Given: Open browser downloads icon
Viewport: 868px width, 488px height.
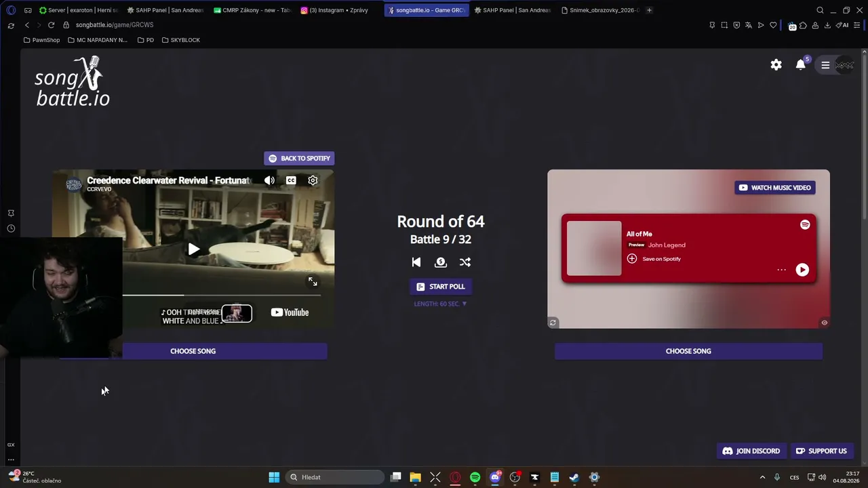Looking at the screenshot, I should pos(827,25).
